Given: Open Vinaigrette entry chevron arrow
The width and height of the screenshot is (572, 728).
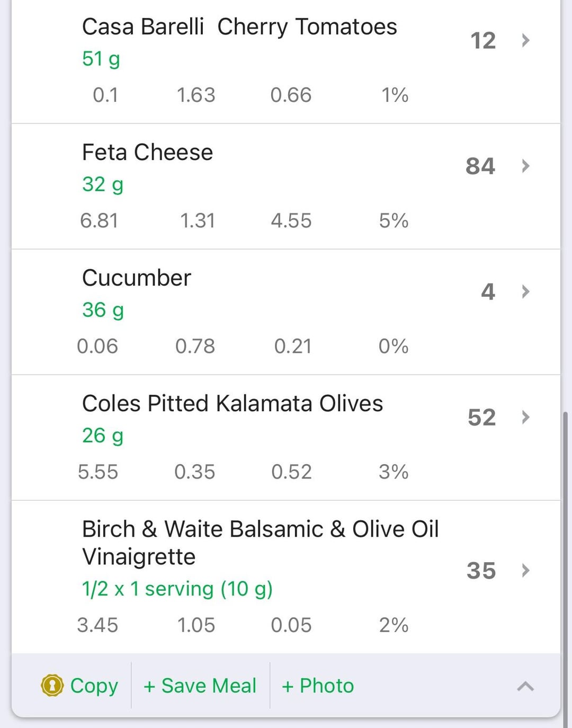Looking at the screenshot, I should (x=525, y=570).
